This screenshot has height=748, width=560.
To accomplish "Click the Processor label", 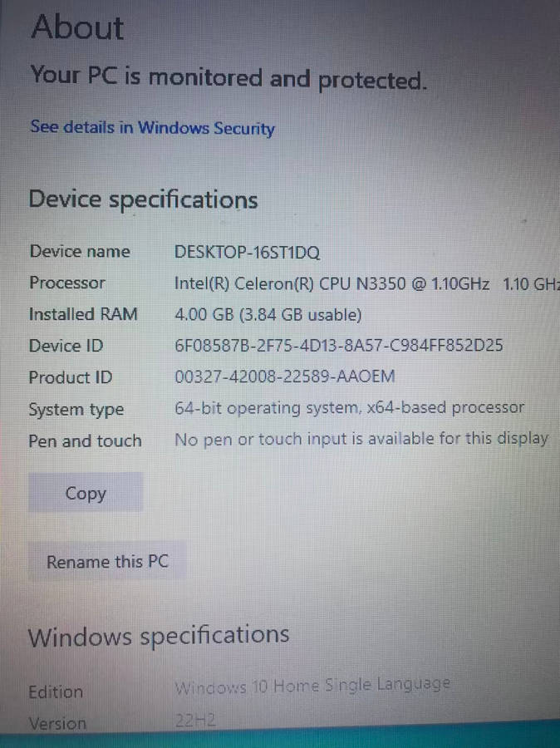I will [67, 283].
